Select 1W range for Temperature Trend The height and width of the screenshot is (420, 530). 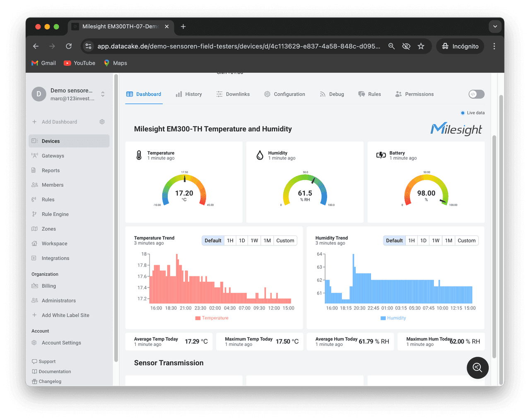(254, 241)
